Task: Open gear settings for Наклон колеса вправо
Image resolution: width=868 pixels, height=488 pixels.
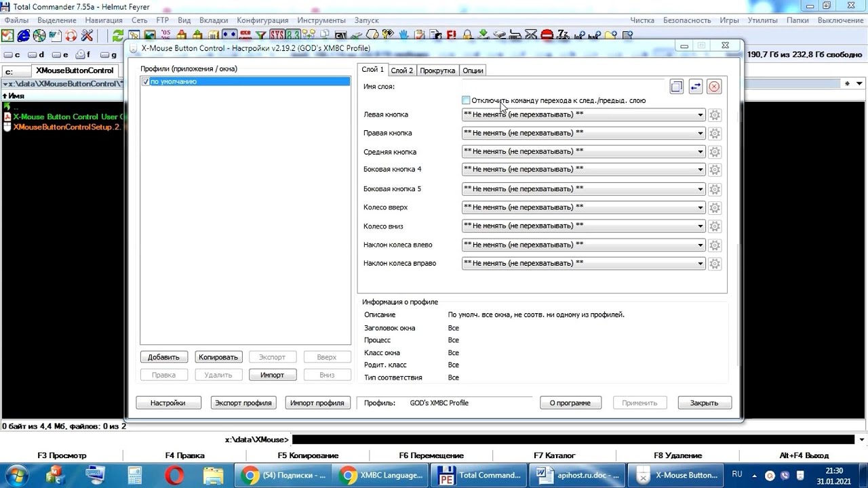Action: pos(714,264)
